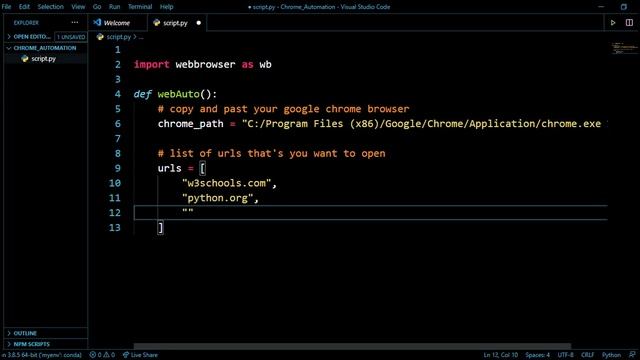Expand the Outline section
Image resolution: width=640 pixels, height=360 pixels.
point(45,333)
